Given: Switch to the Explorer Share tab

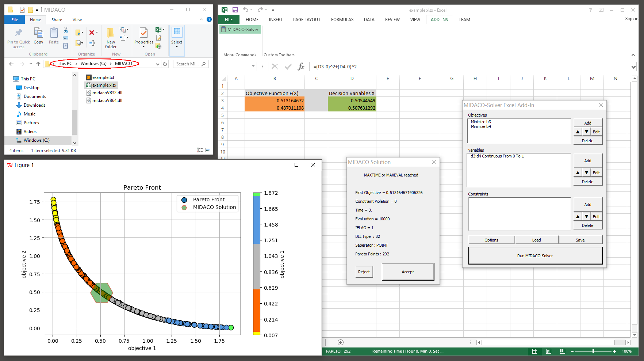Looking at the screenshot, I should [57, 20].
